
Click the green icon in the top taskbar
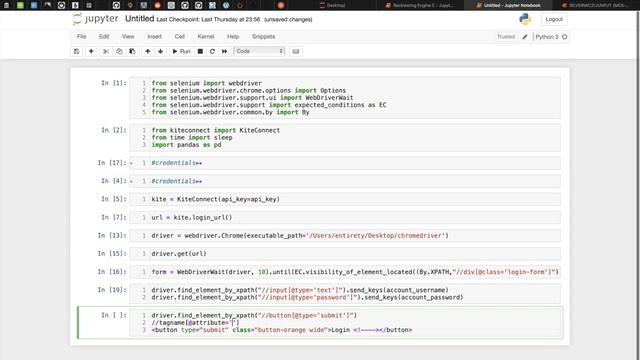click(x=20, y=5)
